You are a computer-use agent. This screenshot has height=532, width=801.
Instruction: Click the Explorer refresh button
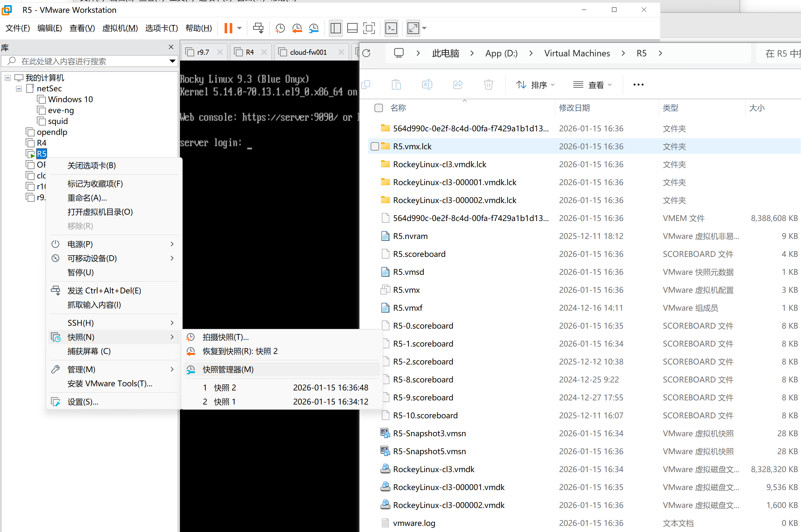(x=367, y=53)
